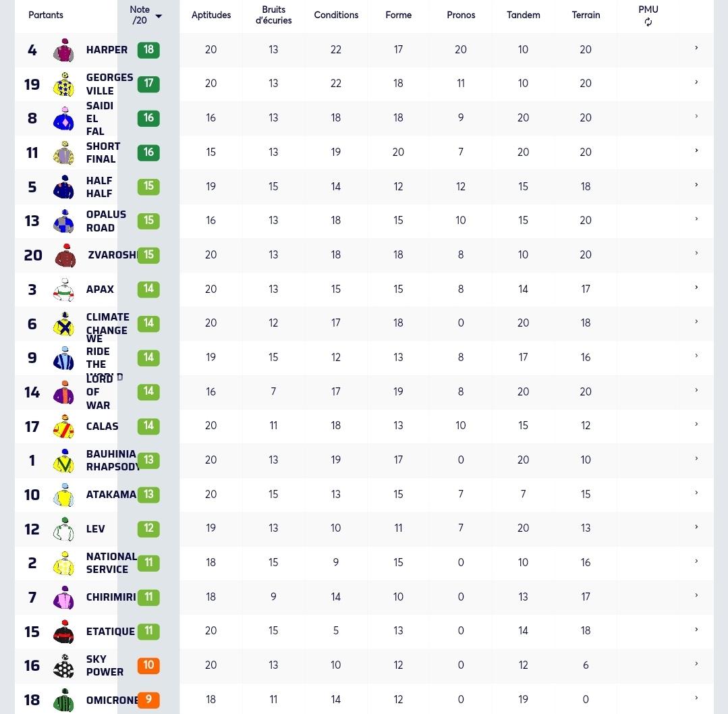This screenshot has height=714, width=728.
Task: Click Harper's green 18 rating badge
Action: (148, 50)
